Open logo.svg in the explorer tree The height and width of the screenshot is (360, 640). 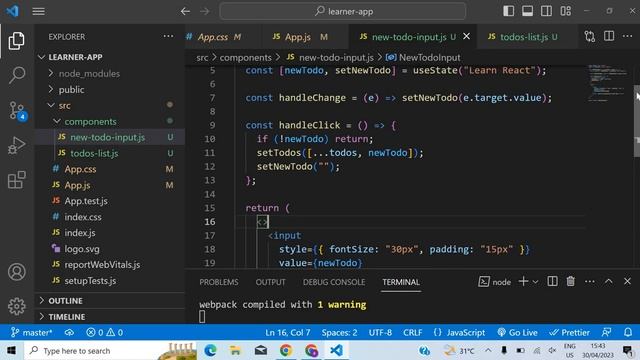pyautogui.click(x=110, y=249)
